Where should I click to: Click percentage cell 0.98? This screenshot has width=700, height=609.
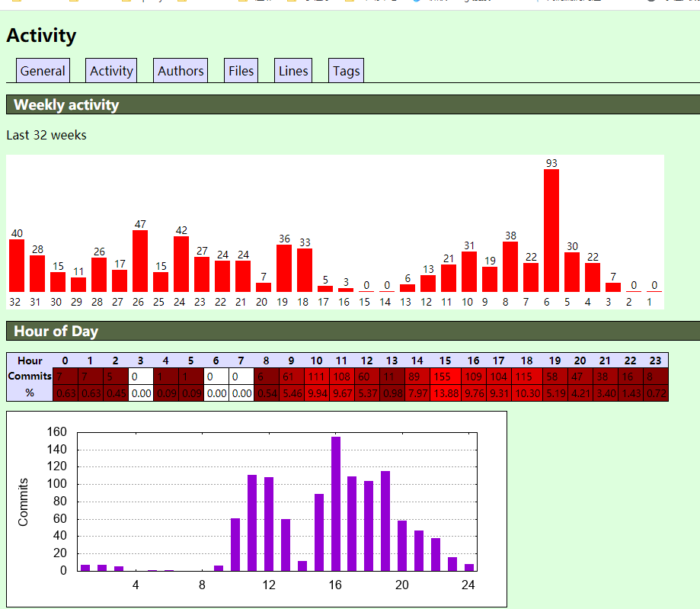point(392,393)
